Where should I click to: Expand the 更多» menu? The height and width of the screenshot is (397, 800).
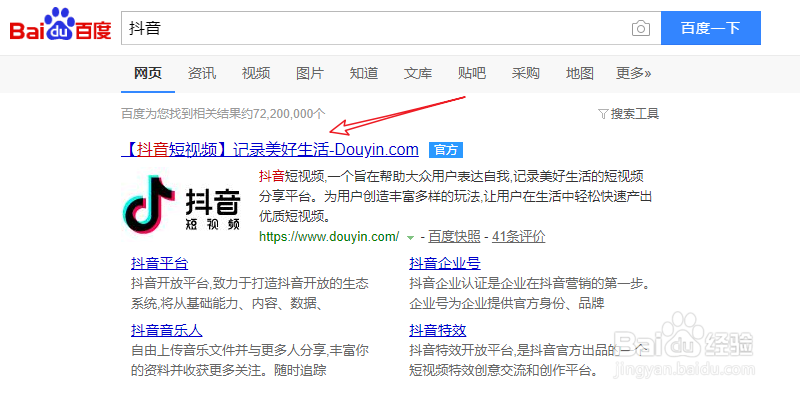click(634, 73)
